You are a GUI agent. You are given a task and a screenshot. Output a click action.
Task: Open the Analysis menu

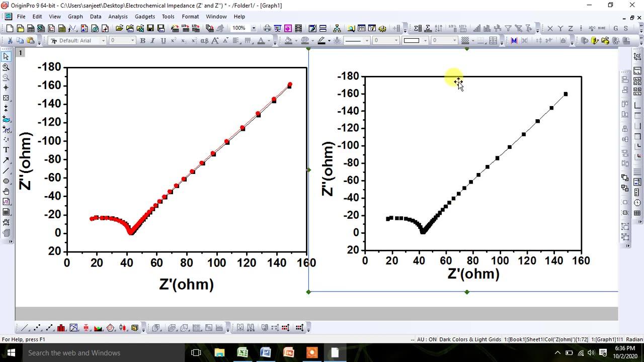118,16
